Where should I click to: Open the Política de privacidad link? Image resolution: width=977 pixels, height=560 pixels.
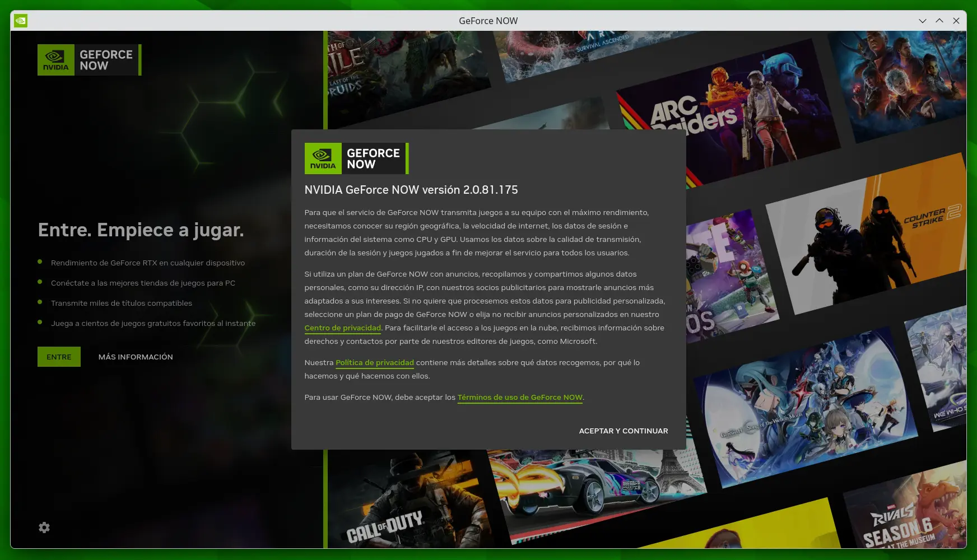(x=374, y=363)
